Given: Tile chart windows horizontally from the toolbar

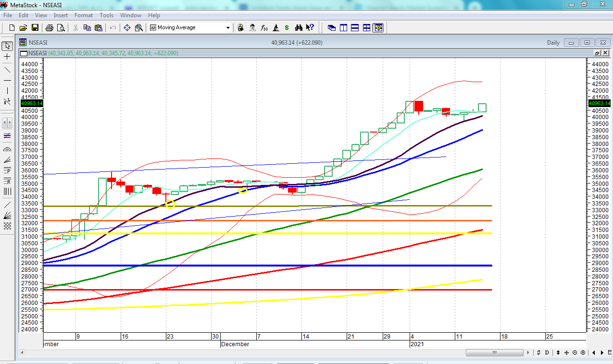Looking at the screenshot, I should pos(355,27).
